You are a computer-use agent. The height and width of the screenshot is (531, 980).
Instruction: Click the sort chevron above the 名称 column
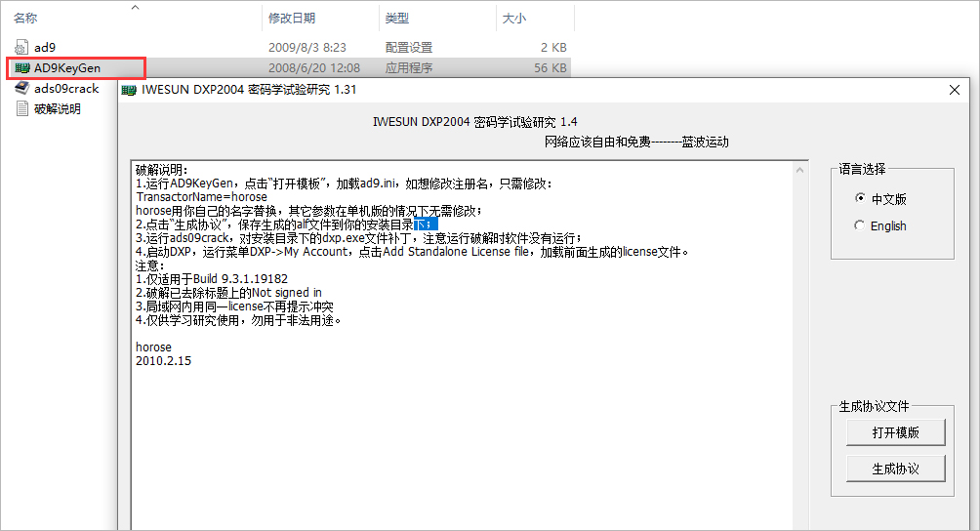(135, 8)
